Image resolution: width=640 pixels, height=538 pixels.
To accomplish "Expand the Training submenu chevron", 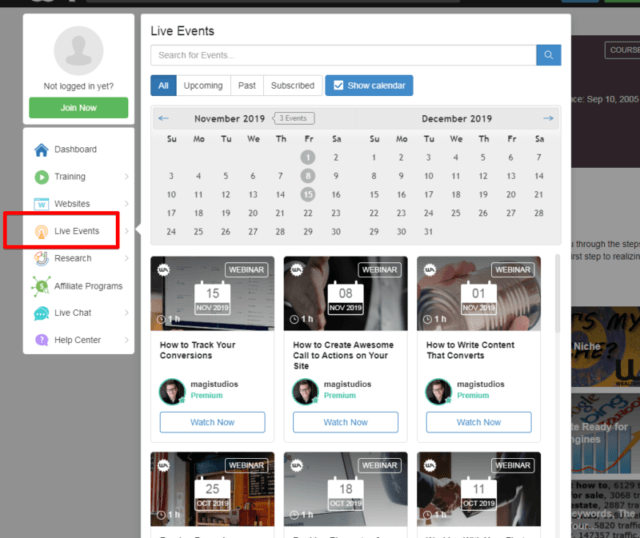I will pos(127,177).
